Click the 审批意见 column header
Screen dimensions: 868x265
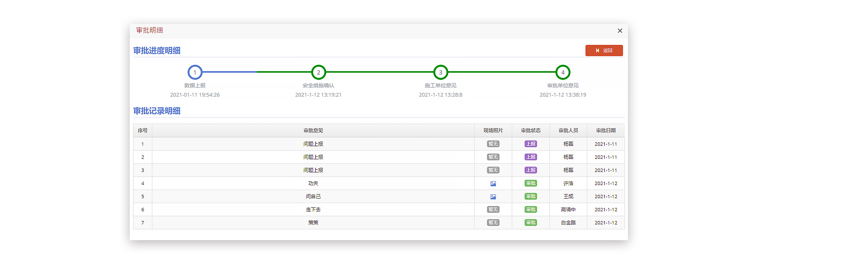tap(313, 130)
